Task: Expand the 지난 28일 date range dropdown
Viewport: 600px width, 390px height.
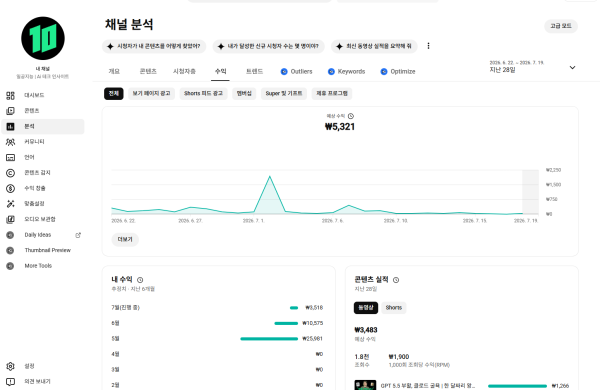Action: [572, 68]
